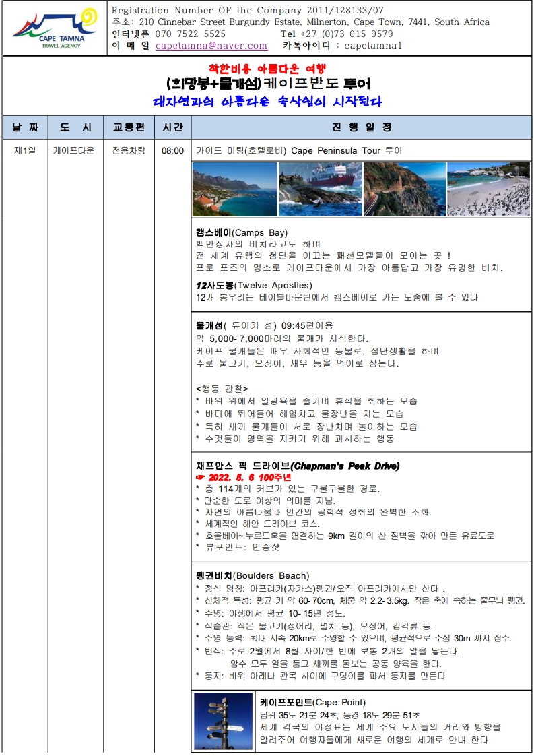Click the 진행일정 column header
Screen dimensions: 534x756
tap(361, 127)
